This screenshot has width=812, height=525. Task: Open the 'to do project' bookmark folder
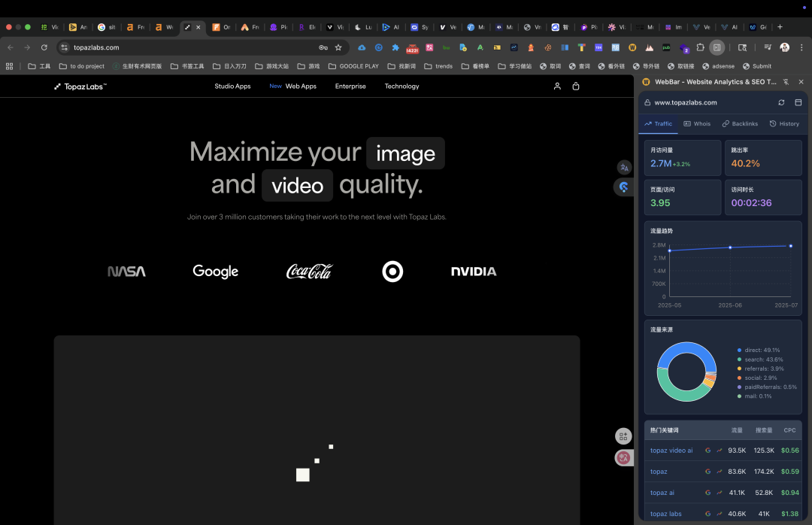point(82,66)
